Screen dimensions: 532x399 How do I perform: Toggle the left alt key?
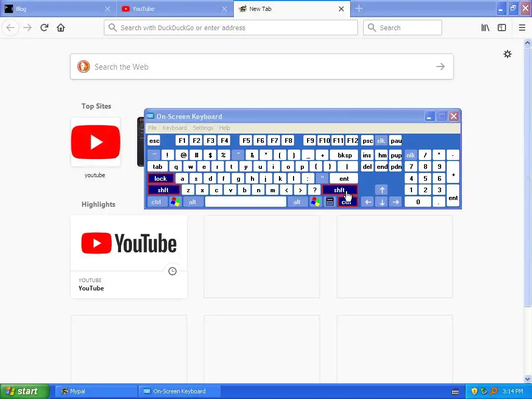[192, 202]
